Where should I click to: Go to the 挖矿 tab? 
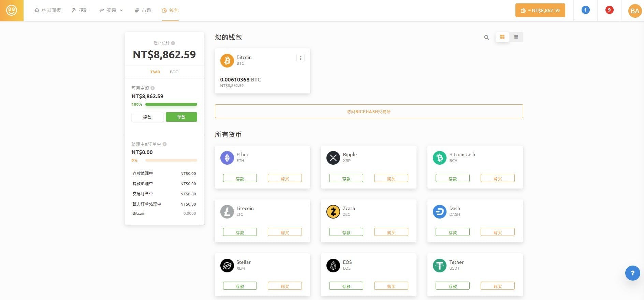click(x=80, y=10)
